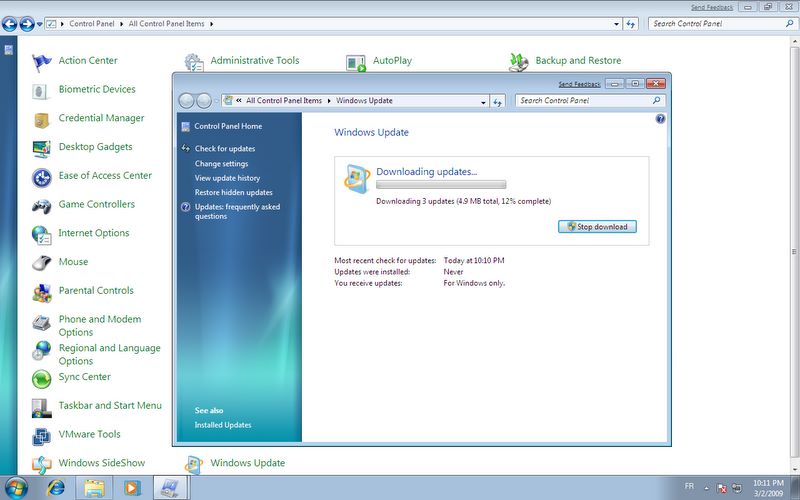Open the Biometric Devices icon
This screenshot has width=800, height=500.
pyautogui.click(x=41, y=91)
